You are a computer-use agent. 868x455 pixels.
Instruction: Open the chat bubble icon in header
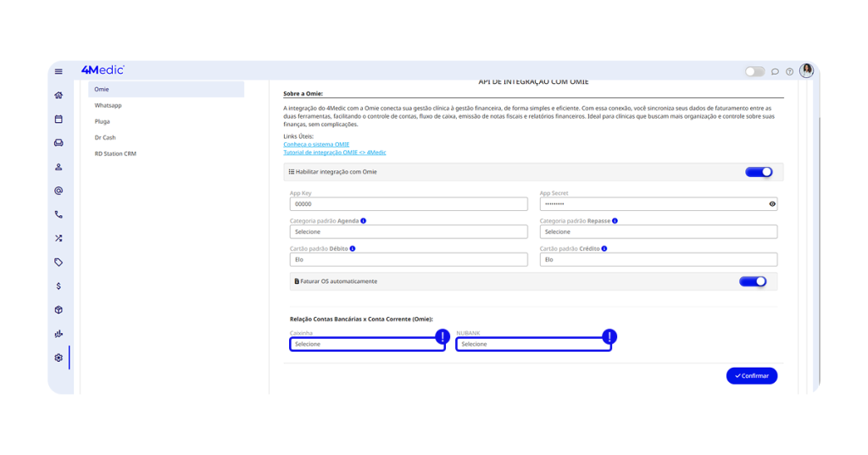(x=775, y=72)
